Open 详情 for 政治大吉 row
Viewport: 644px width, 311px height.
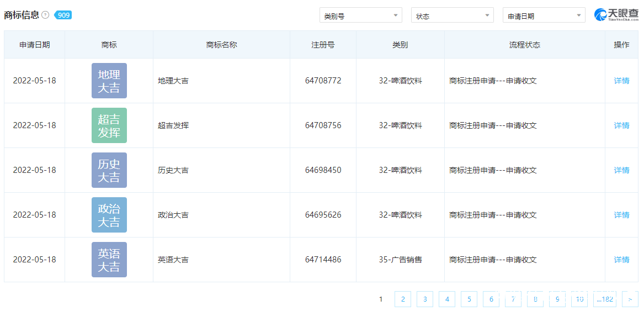[621, 215]
